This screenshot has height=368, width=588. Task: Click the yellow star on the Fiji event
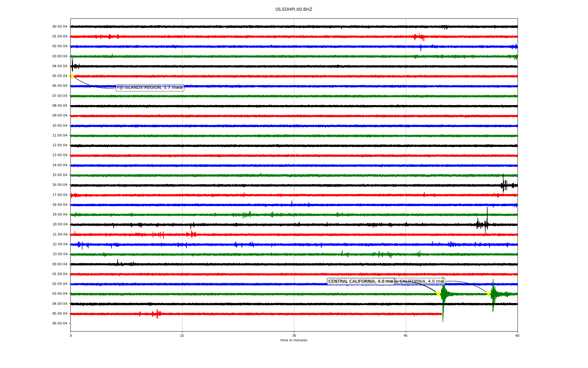pyautogui.click(x=72, y=76)
